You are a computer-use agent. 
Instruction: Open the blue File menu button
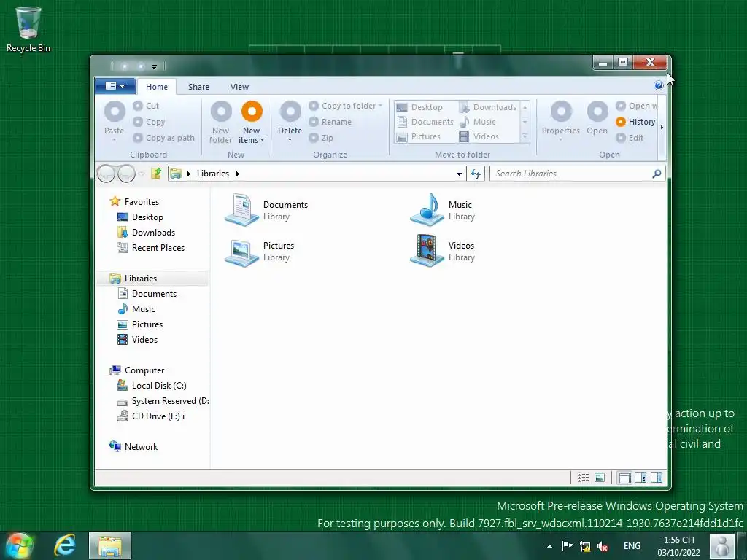pos(115,86)
